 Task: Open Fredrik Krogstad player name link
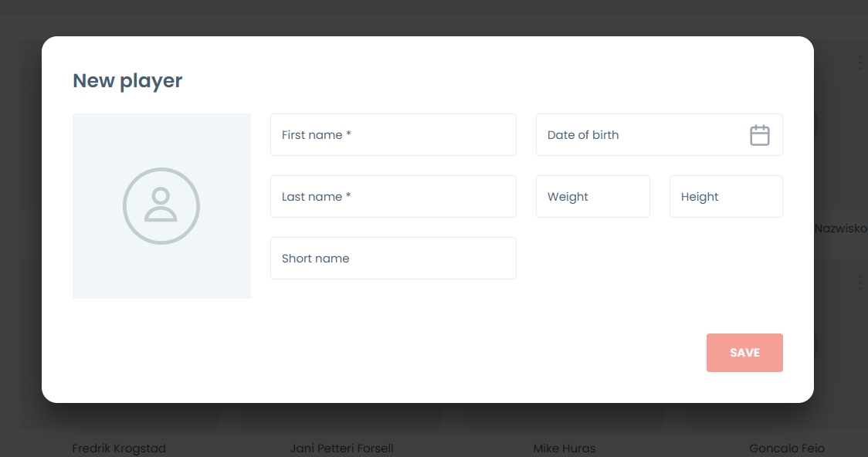click(x=119, y=449)
